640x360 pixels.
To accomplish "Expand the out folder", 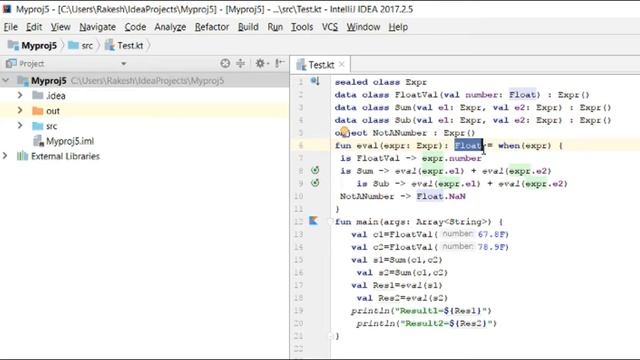I will [x=20, y=110].
